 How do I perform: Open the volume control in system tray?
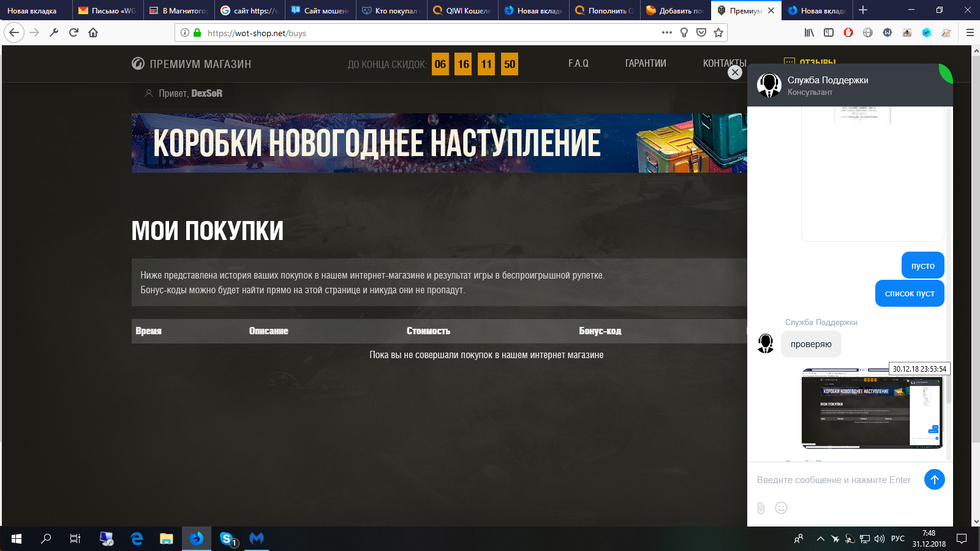pyautogui.click(x=880, y=539)
